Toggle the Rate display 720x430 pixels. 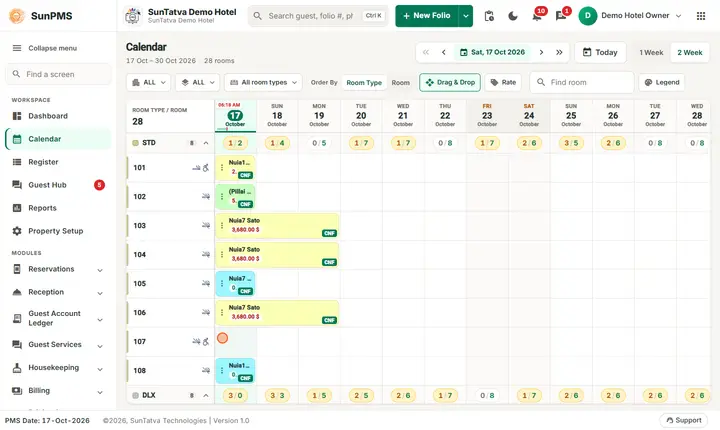(503, 83)
